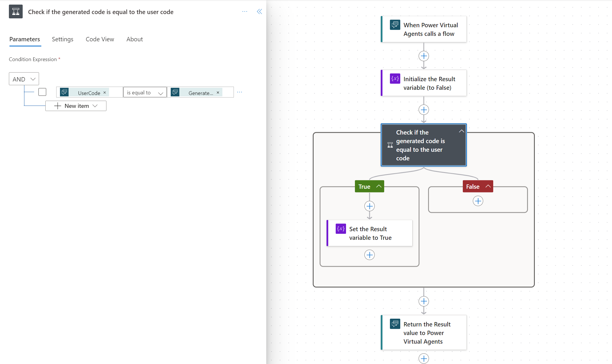Switch to the Code View tab
Image resolution: width=612 pixels, height=364 pixels.
100,39
